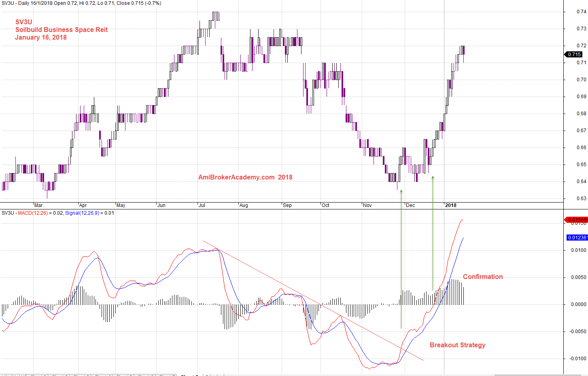Click the 0.74 price axis label
The image size is (588, 376).
[x=581, y=12]
